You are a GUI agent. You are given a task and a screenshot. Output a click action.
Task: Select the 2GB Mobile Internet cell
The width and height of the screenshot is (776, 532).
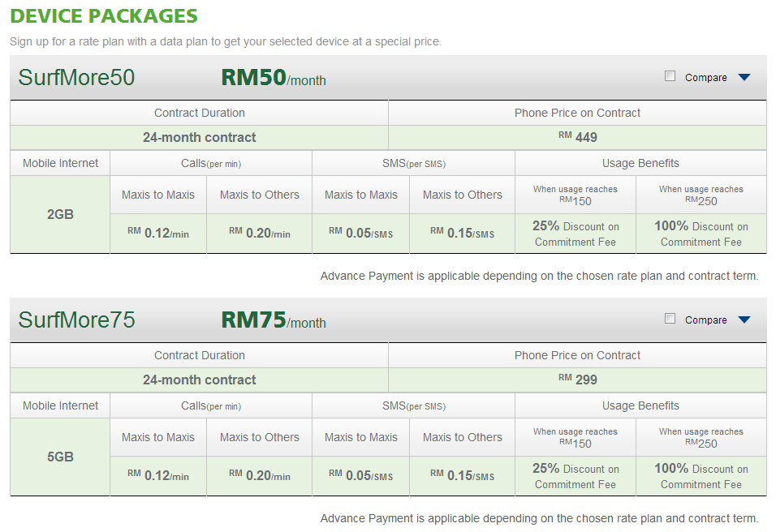coord(60,214)
